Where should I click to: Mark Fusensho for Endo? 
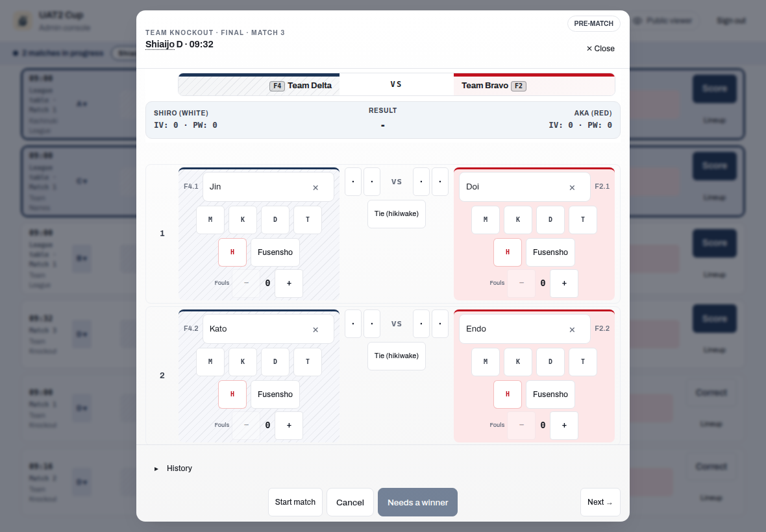pos(550,394)
